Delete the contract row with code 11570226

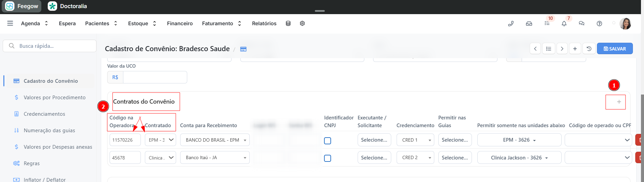pos(639,140)
